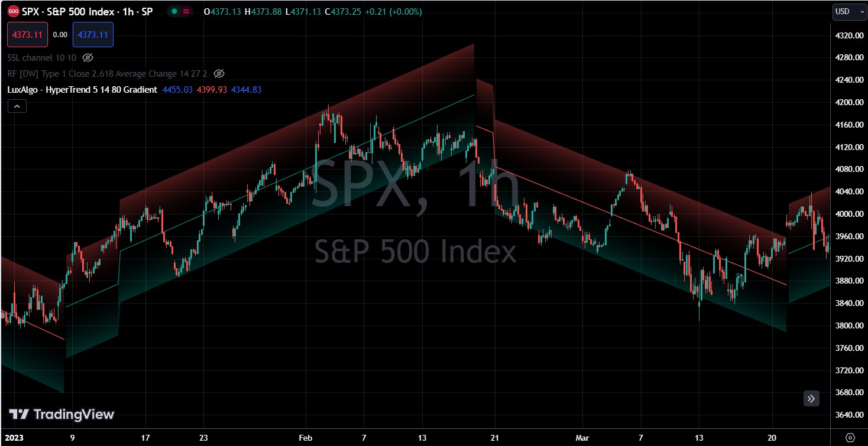
Task: Click the change value +0.21 (+0.00%)
Action: point(394,11)
